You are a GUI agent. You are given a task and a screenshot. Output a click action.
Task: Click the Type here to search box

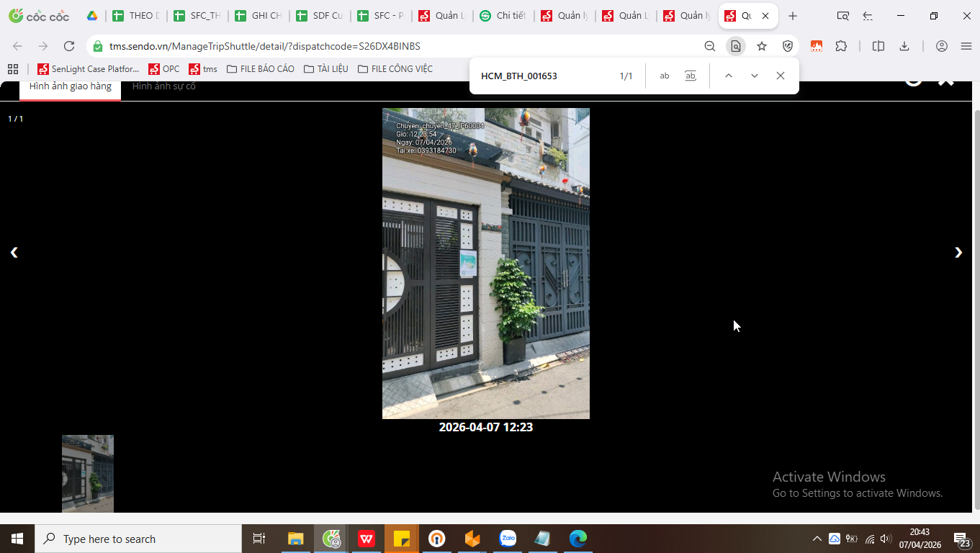point(138,539)
